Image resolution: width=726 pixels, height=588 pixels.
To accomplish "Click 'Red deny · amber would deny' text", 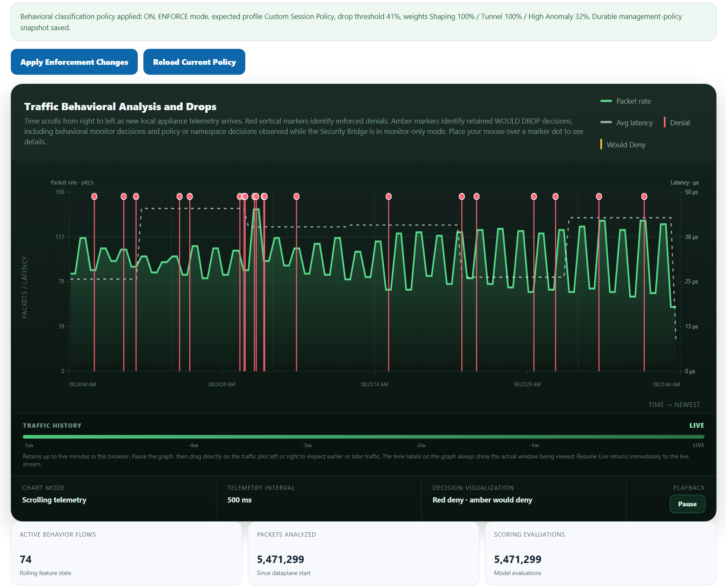I will pyautogui.click(x=482, y=500).
